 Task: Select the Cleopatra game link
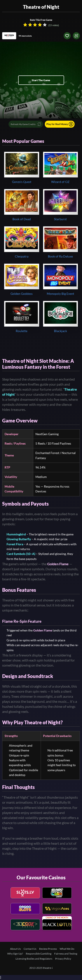[x=22, y=256]
